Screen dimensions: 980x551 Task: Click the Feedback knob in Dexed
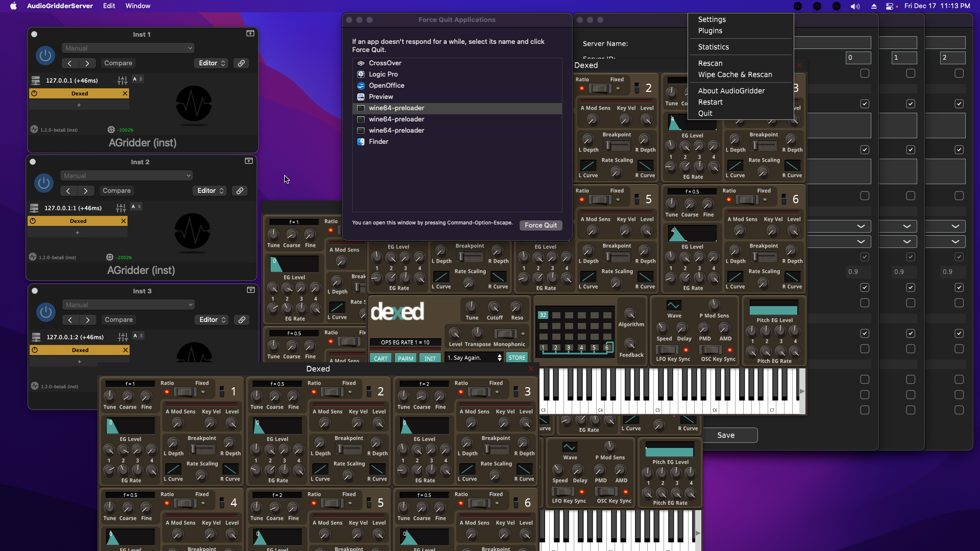point(631,344)
